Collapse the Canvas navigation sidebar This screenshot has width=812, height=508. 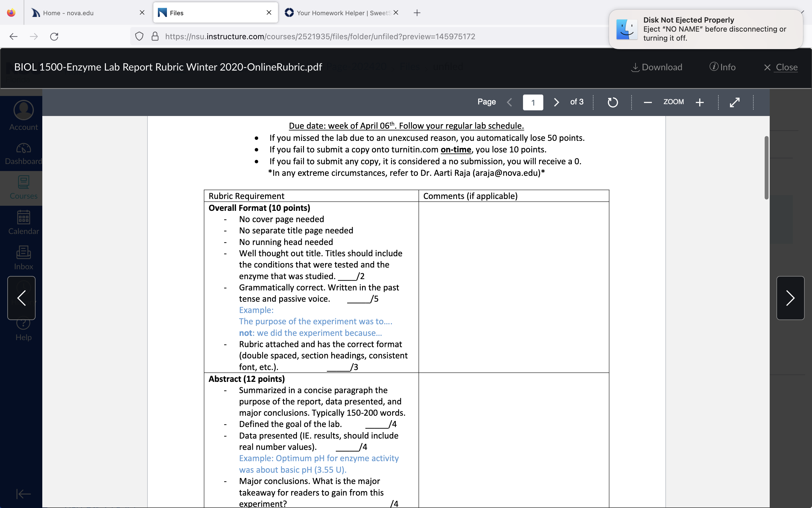(x=23, y=494)
